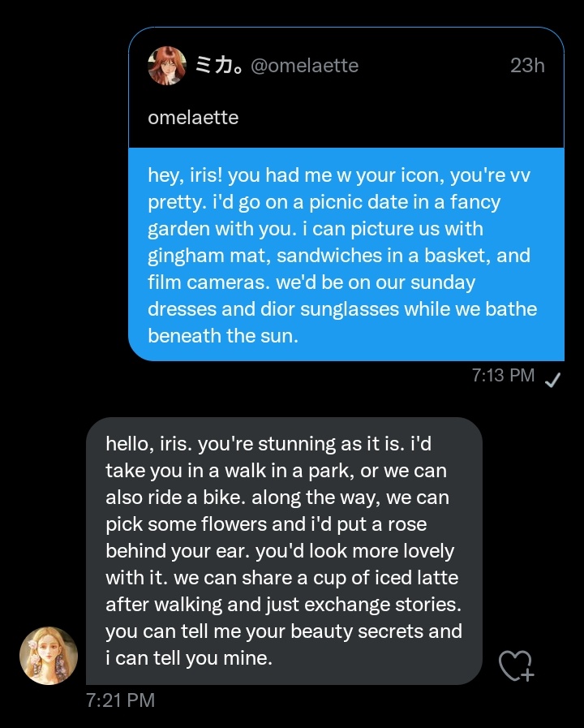Click the line "film cameras. we'd be on our sunday"
This screenshot has height=728, width=584.
tap(311, 282)
